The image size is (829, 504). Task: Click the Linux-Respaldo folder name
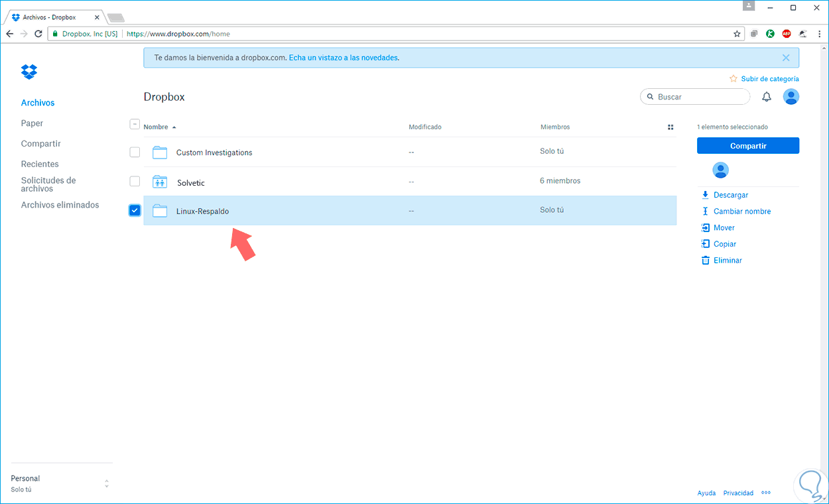(202, 212)
